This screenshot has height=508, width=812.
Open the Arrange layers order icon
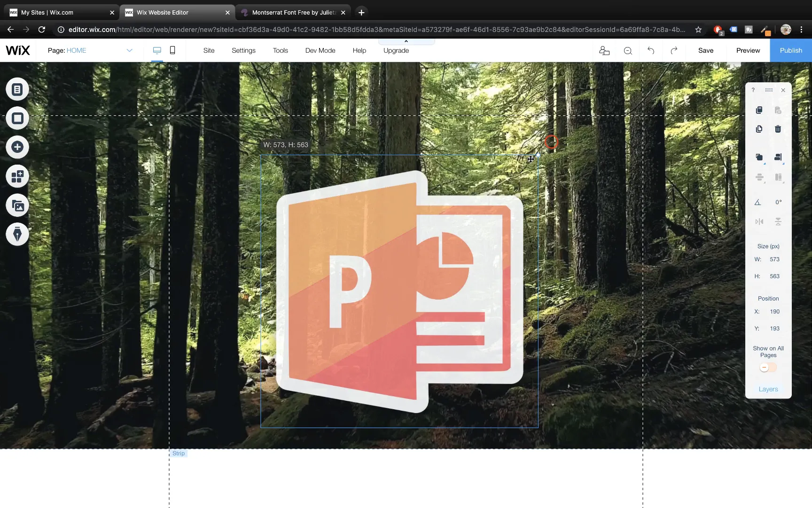coord(759,158)
